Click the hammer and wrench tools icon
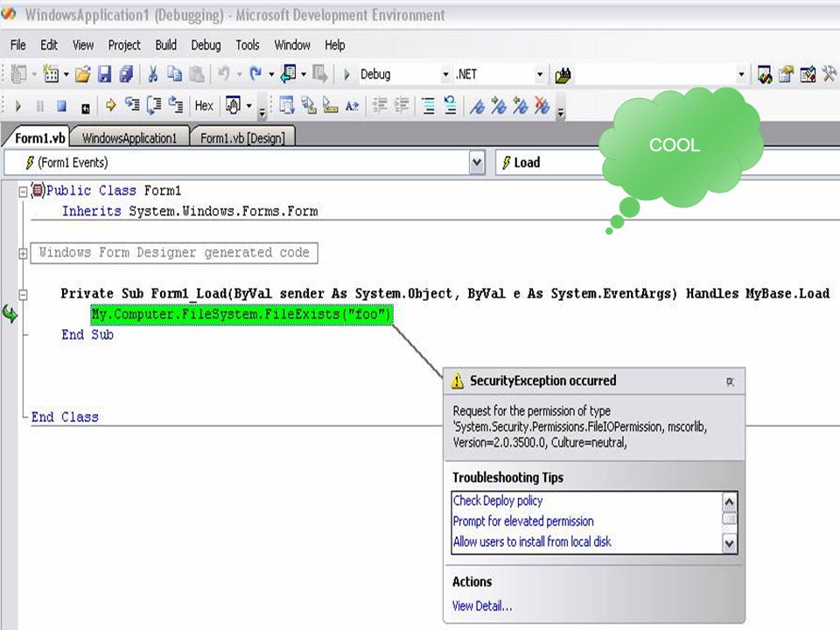 (x=829, y=74)
